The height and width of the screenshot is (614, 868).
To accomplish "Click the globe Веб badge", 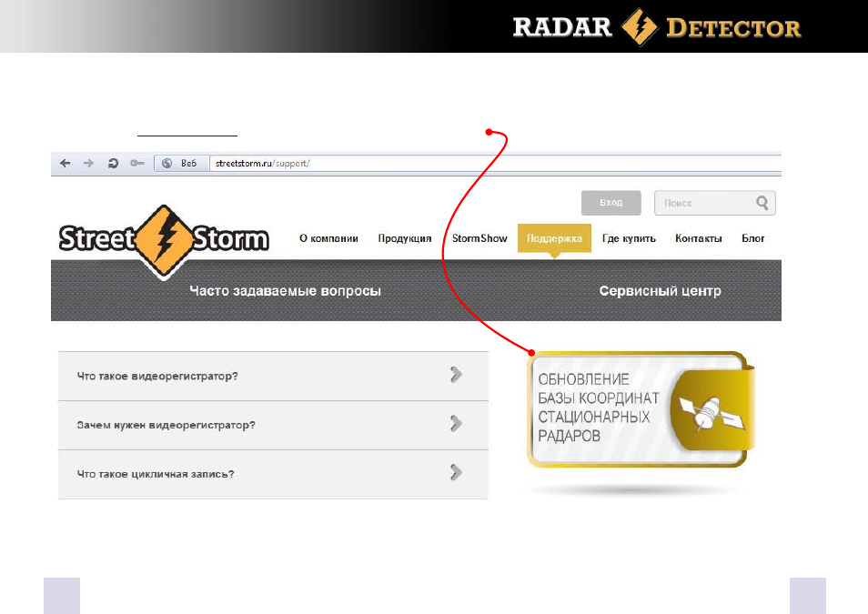I will tap(181, 164).
